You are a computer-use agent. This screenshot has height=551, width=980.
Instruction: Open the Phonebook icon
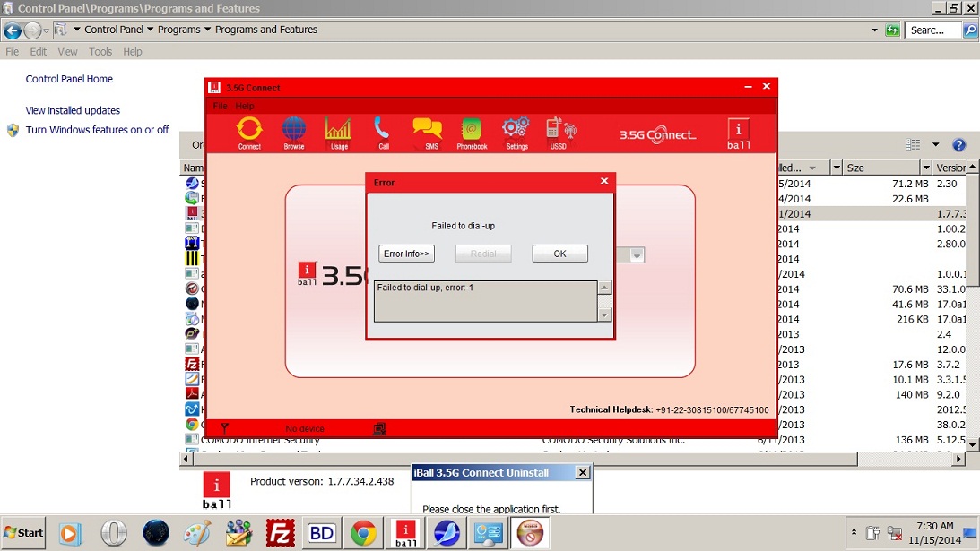point(472,131)
